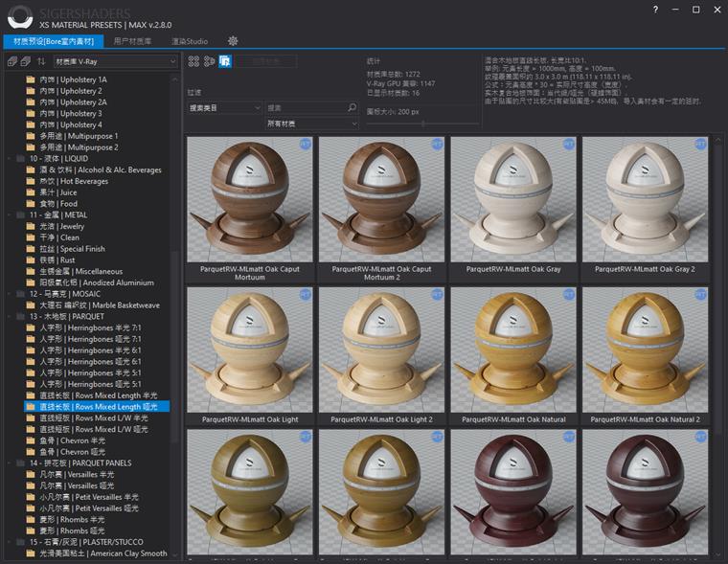Select ParquetRW-MLmatt Oak Gray thumbnail
The image size is (728, 564).
point(513,199)
